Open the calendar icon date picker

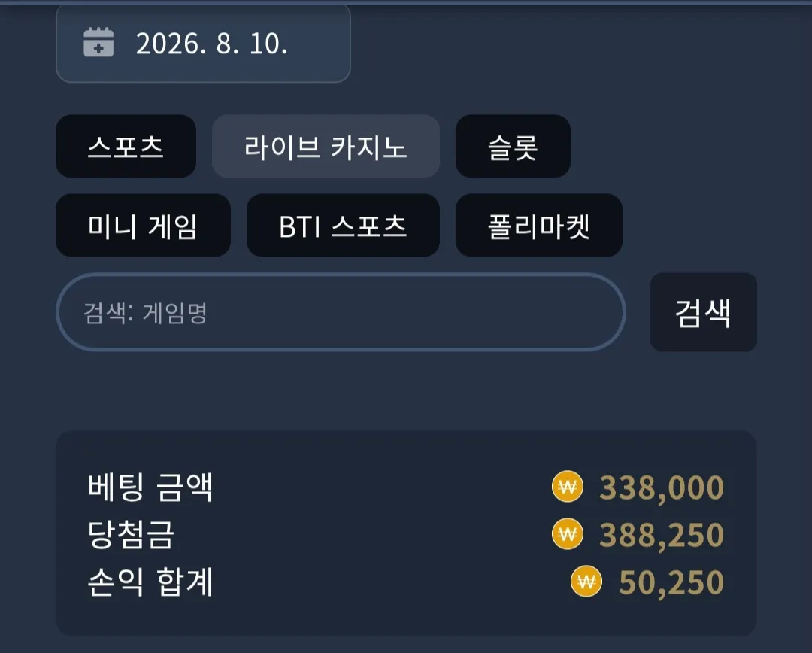pyautogui.click(x=98, y=42)
